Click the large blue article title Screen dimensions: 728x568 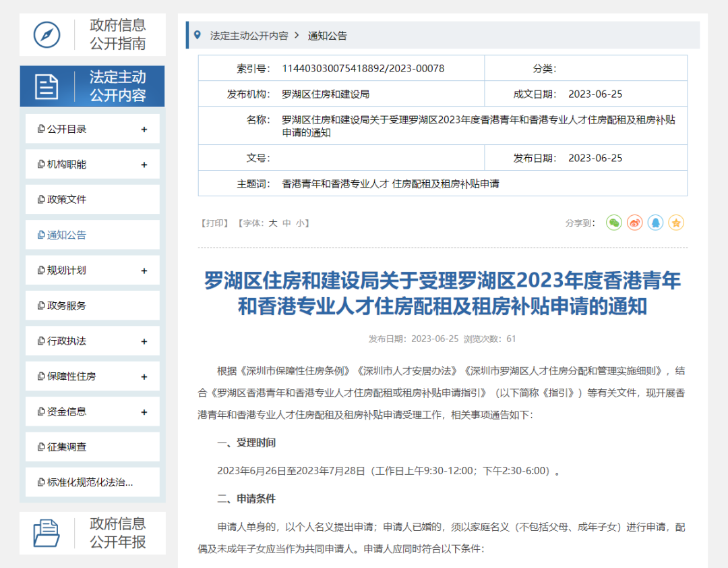442,293
